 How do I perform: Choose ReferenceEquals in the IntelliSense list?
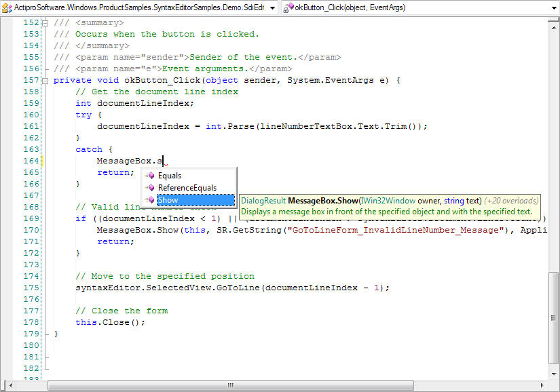(187, 188)
